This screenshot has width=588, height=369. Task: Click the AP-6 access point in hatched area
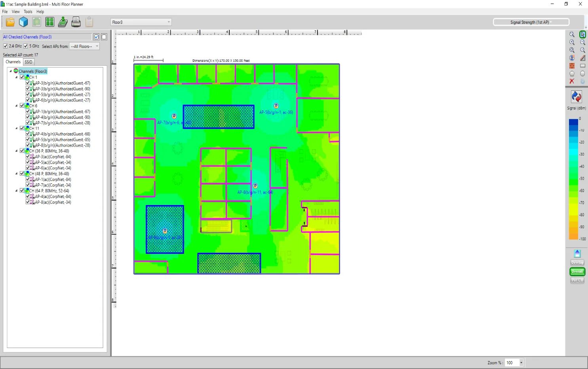point(165,231)
